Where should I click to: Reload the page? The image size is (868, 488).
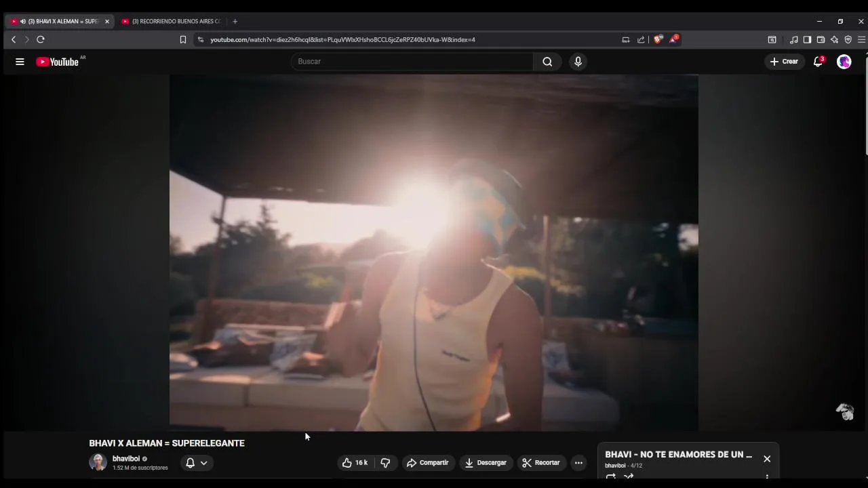click(41, 40)
